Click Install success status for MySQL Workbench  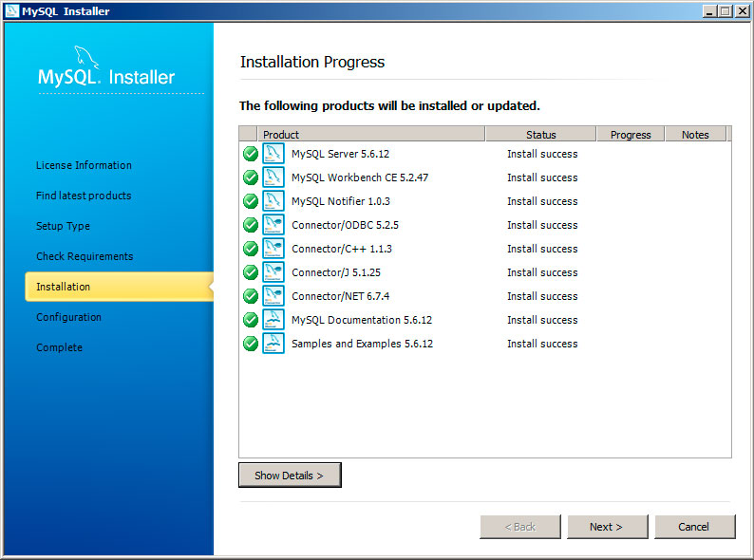pos(542,177)
